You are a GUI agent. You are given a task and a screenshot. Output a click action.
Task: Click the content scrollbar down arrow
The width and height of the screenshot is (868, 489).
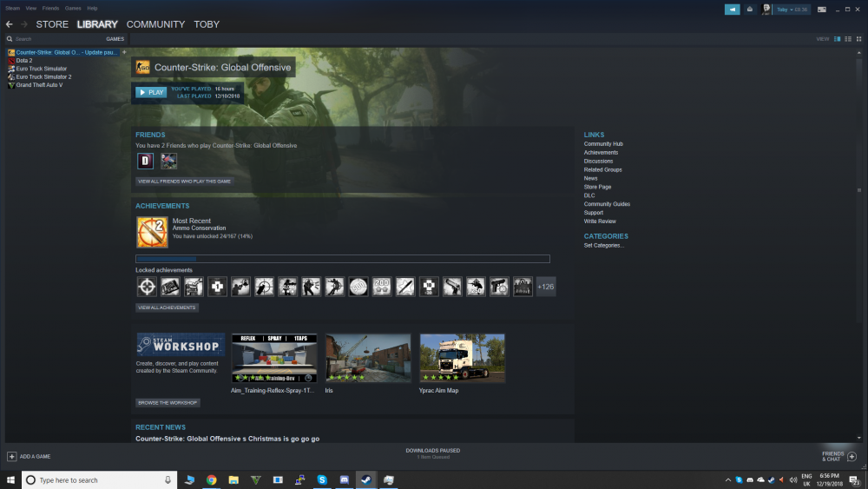pos(859,438)
